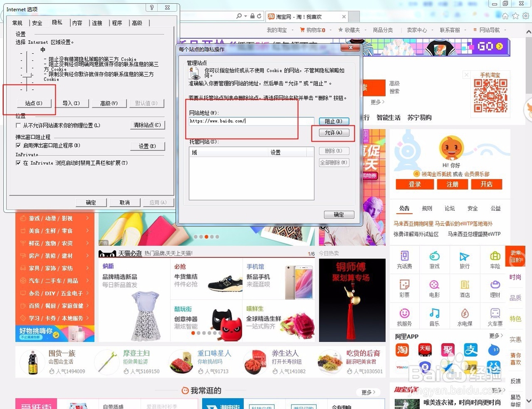Click the 允许(A) button

334,133
